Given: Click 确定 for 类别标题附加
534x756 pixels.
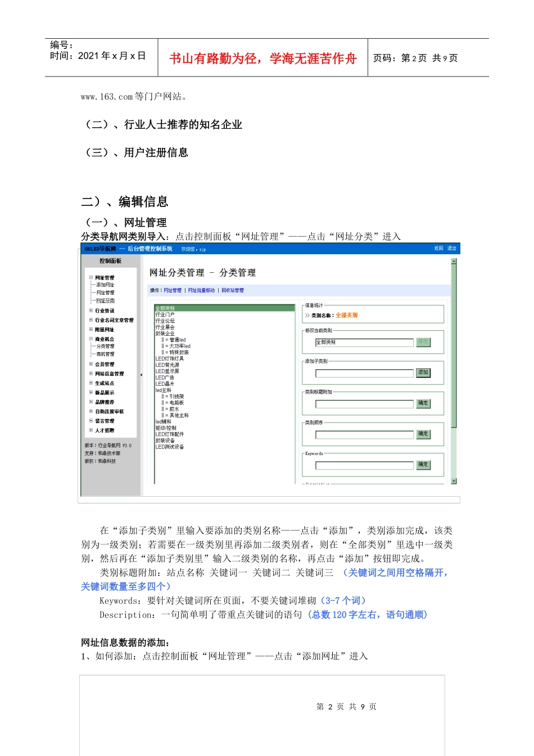Looking at the screenshot, I should click(423, 403).
